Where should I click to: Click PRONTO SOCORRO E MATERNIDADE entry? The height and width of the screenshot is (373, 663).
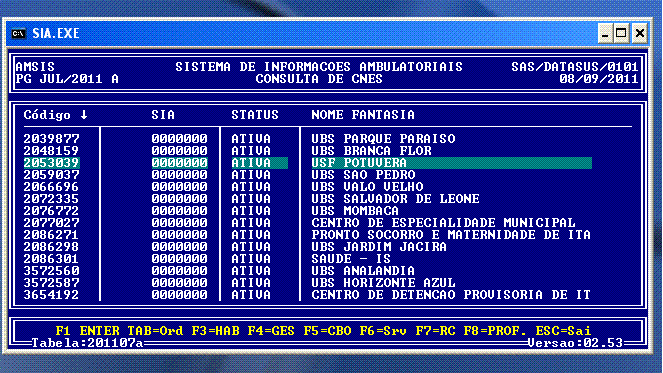(x=451, y=235)
